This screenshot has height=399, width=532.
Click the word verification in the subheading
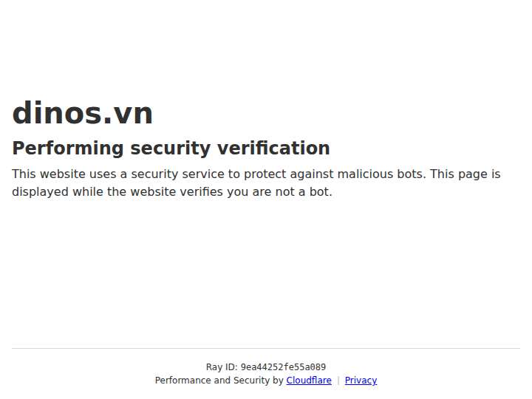(273, 149)
